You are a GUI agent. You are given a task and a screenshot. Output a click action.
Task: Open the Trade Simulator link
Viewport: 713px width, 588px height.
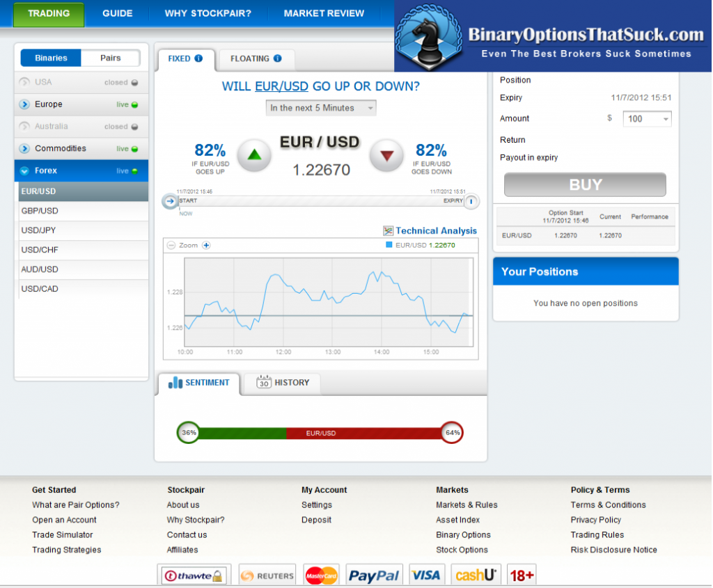[64, 534]
